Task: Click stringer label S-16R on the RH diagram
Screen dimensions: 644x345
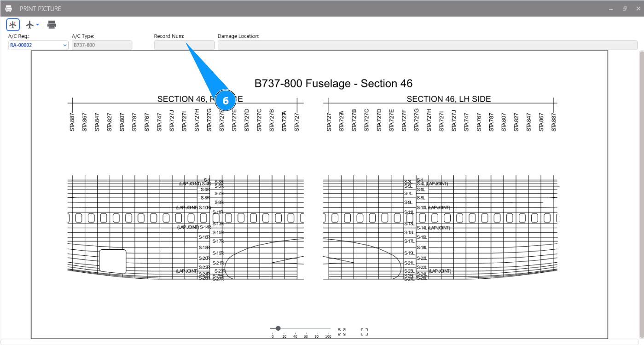Action: pyautogui.click(x=204, y=237)
